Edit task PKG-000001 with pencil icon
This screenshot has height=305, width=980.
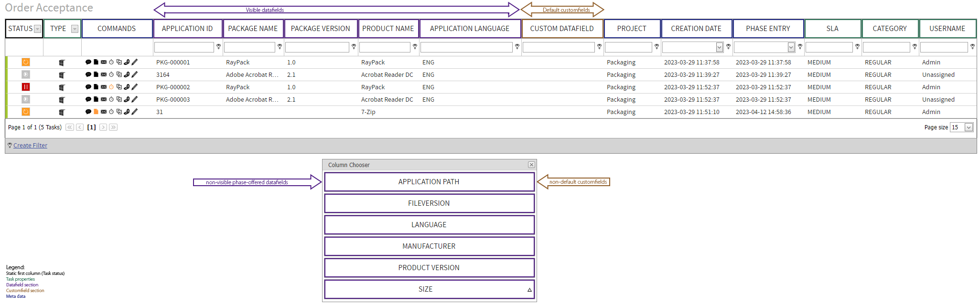coord(135,62)
